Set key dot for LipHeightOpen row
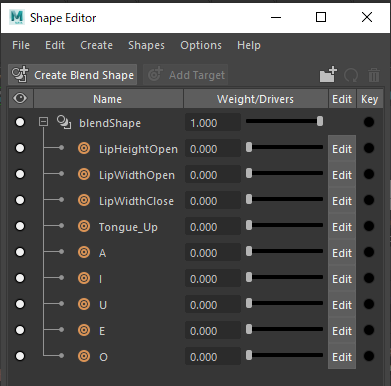This screenshot has height=386, width=391. click(369, 148)
